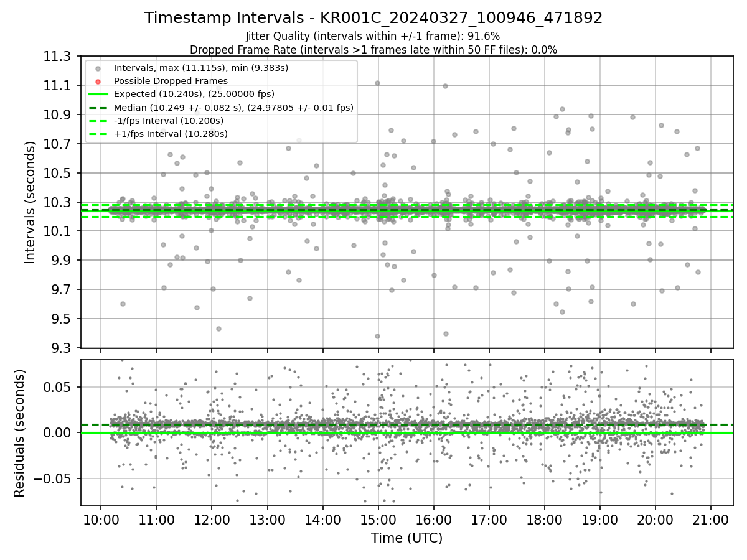The image size is (747, 560).
Task: Click the solid green line sample beside 'Expected'
Action: [98, 94]
